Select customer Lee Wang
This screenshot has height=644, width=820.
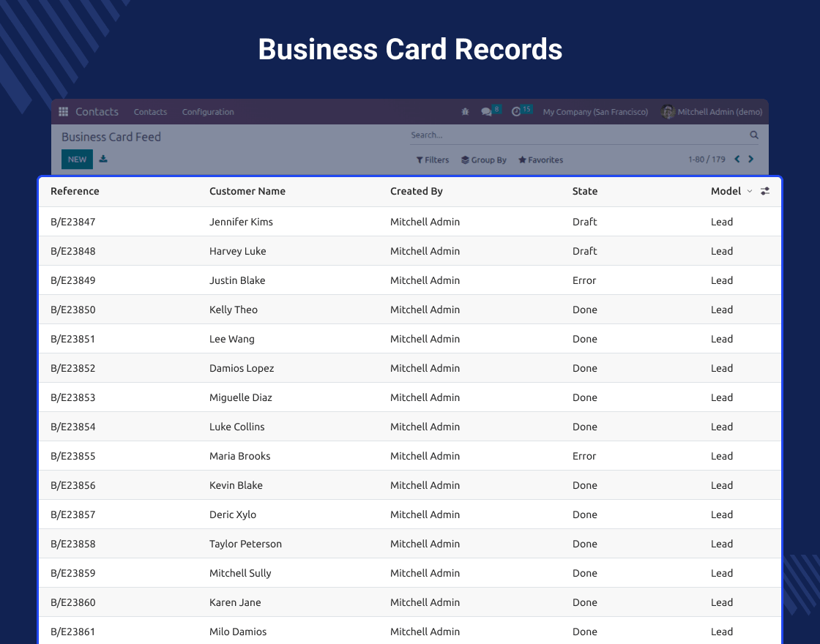coord(231,339)
